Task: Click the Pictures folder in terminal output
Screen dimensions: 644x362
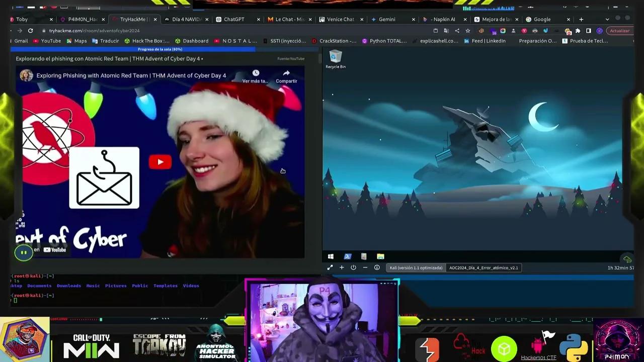Action: [x=116, y=286]
